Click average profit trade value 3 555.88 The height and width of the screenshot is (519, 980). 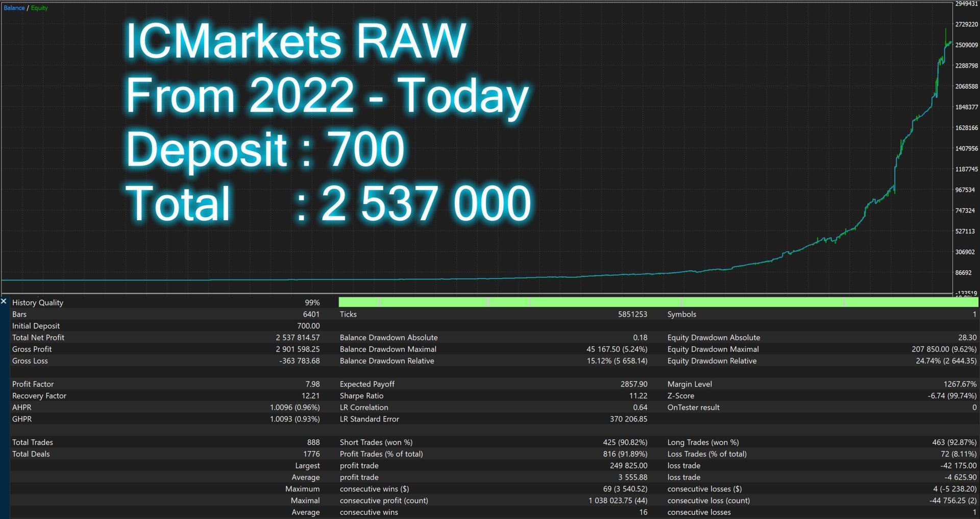click(633, 478)
